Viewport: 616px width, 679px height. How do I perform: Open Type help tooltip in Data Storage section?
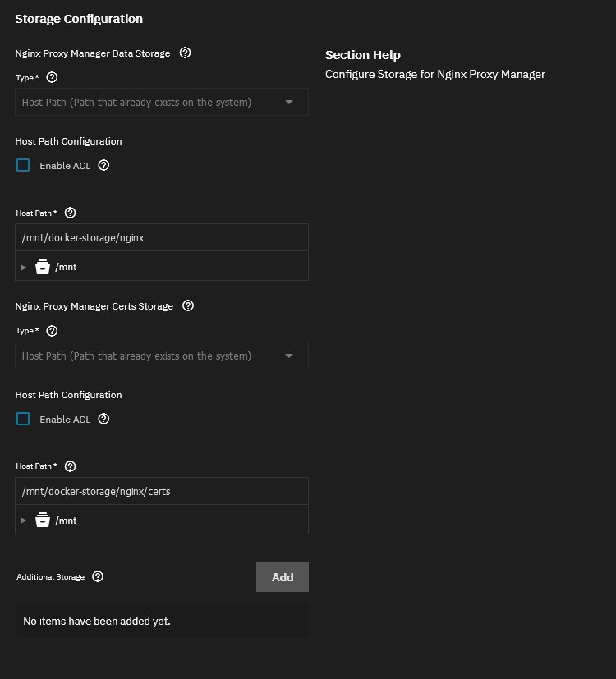point(52,77)
